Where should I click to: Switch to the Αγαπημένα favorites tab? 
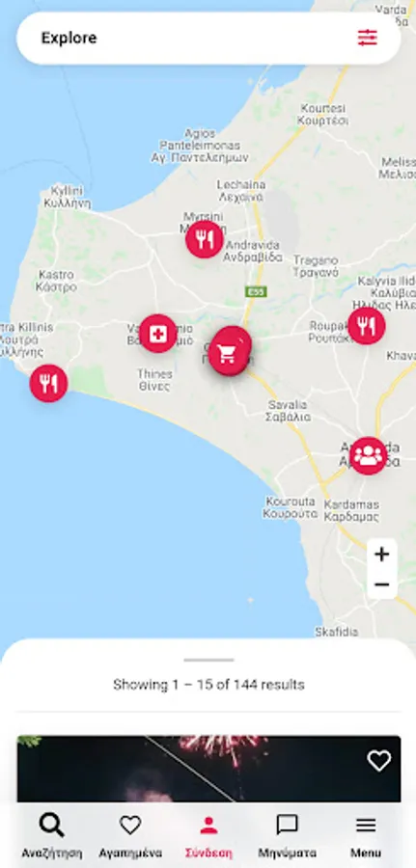click(130, 835)
